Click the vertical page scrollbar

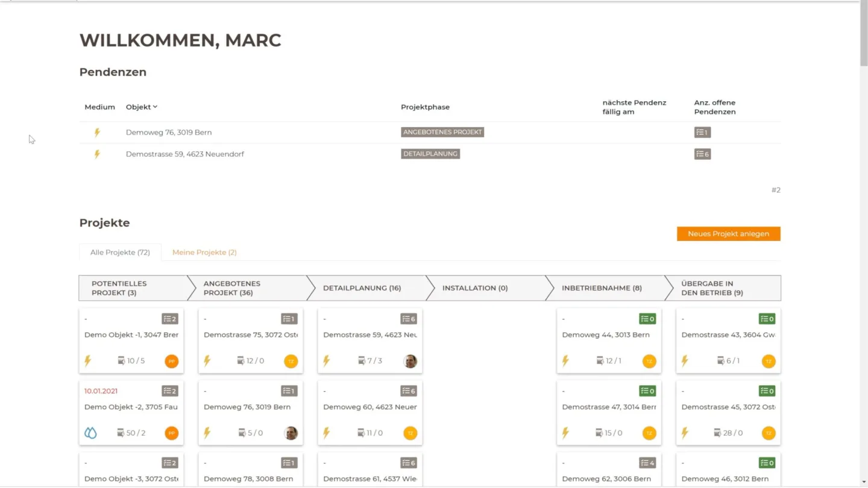point(864,244)
